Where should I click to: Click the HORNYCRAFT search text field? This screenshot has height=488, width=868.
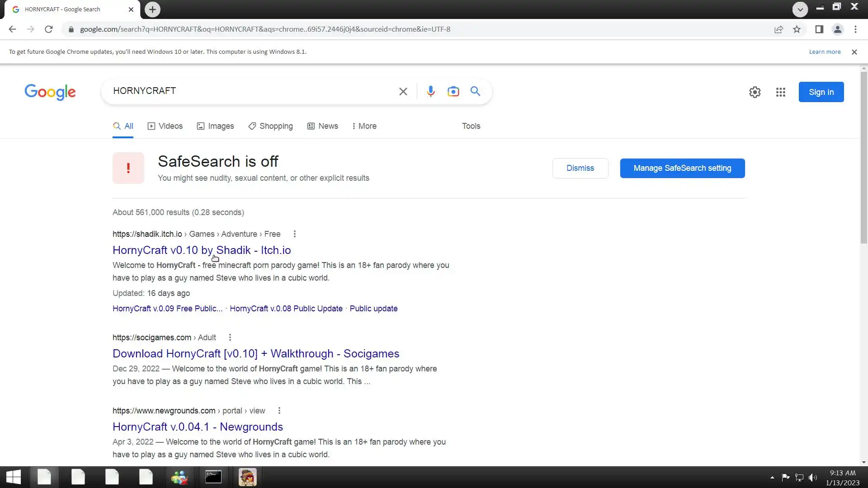[x=249, y=91]
